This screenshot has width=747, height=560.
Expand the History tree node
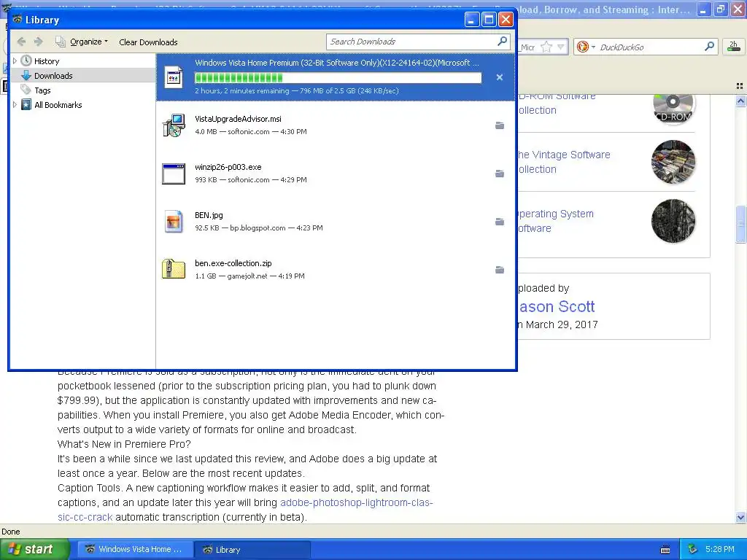tap(15, 61)
